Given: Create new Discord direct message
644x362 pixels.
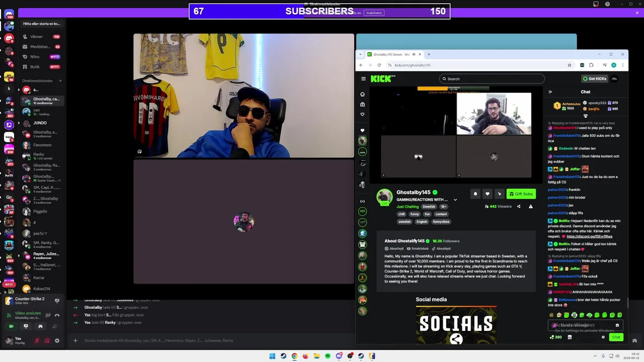Looking at the screenshot, I should (60, 80).
